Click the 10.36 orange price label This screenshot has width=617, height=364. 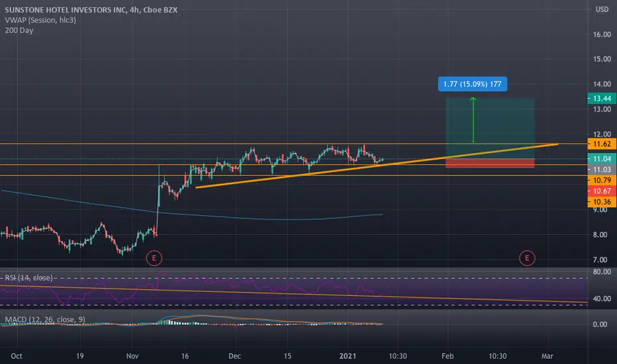click(x=602, y=202)
